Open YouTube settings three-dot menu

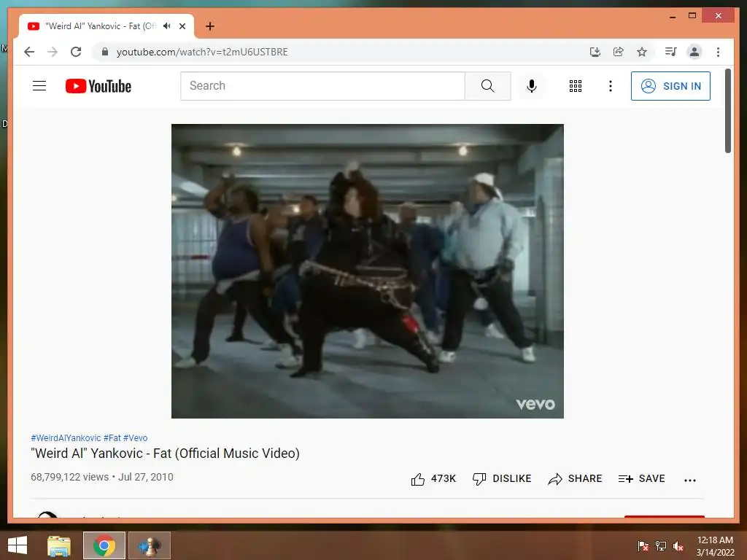click(611, 86)
